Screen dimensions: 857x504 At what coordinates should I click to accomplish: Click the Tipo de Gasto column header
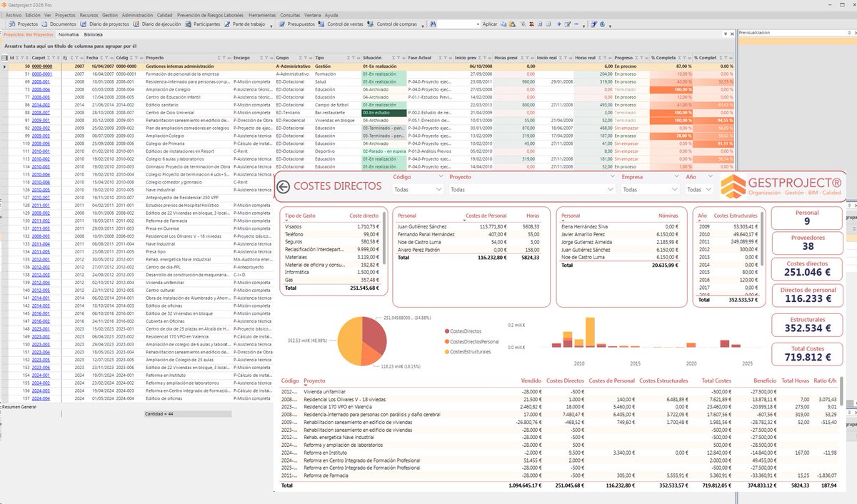click(x=299, y=215)
